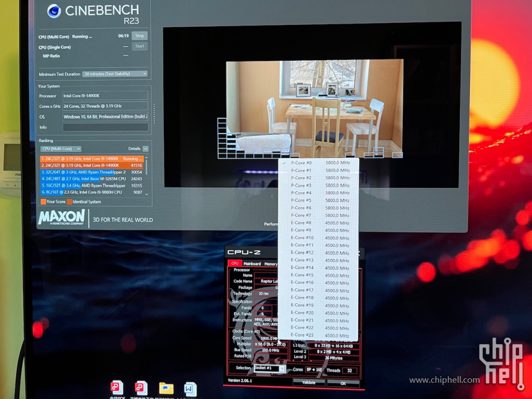Screen dimensions: 532x399
Task: Click the Technology value 10 nm in CPU-Z
Action: [x=264, y=294]
